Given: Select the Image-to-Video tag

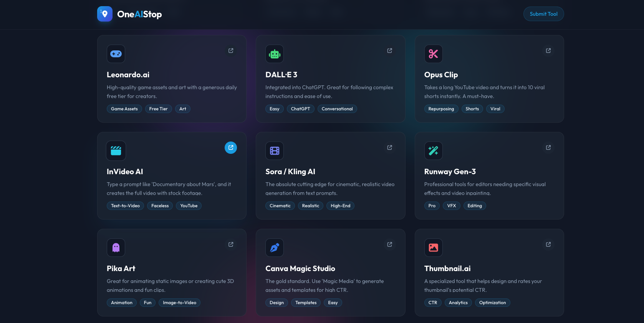Looking at the screenshot, I should click(x=180, y=303).
